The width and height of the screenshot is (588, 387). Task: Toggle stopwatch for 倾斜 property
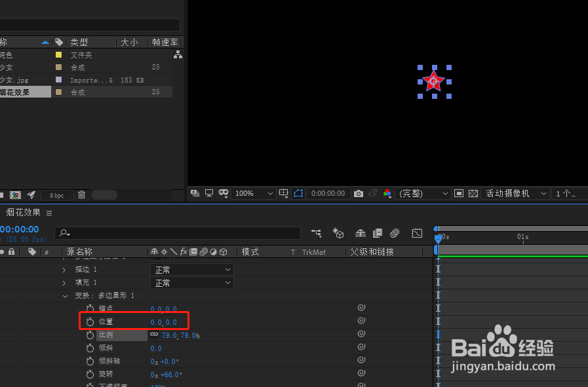click(x=90, y=348)
